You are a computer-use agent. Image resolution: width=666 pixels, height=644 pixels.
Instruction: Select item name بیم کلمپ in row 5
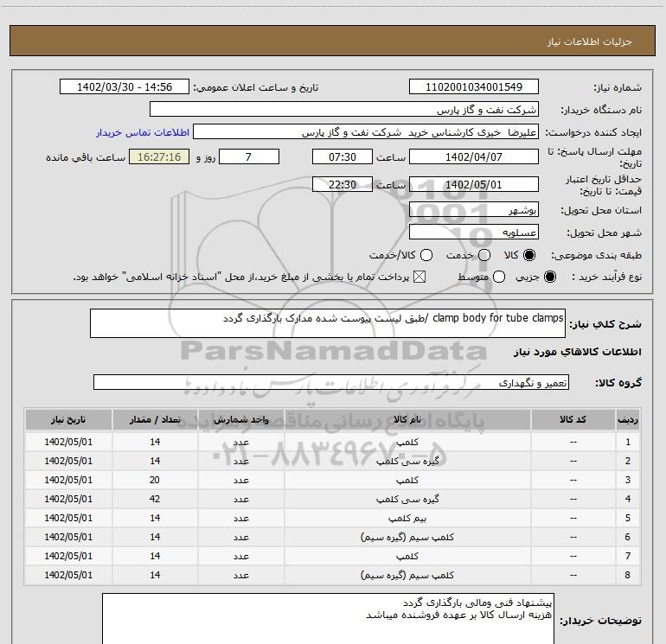point(407,519)
